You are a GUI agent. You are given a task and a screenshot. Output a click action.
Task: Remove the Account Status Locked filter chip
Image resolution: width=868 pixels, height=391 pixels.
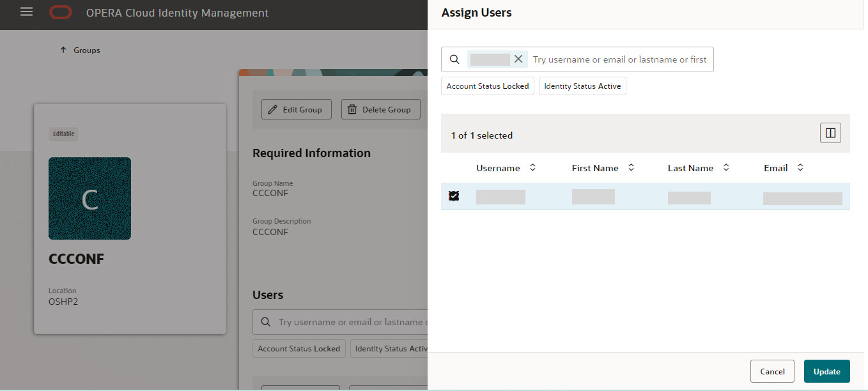tap(487, 86)
